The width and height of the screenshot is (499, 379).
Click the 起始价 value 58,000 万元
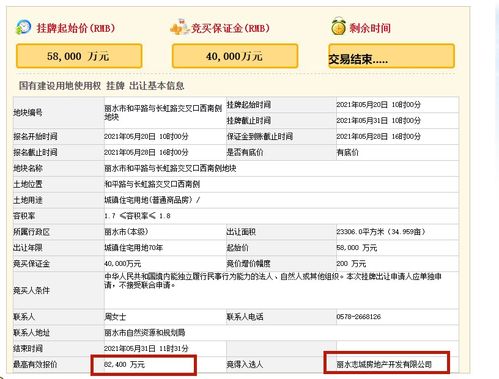click(356, 248)
